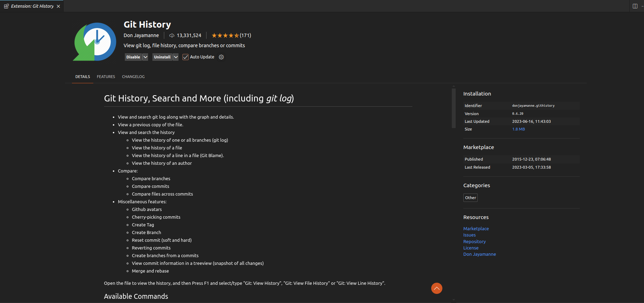Select the DETAILS tab
644x303 pixels.
(82, 77)
